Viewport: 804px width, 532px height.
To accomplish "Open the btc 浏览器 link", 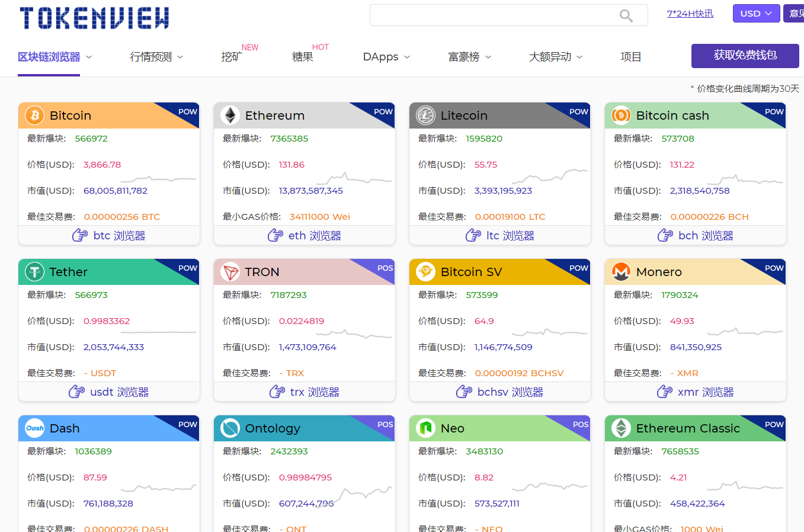I will pyautogui.click(x=119, y=235).
